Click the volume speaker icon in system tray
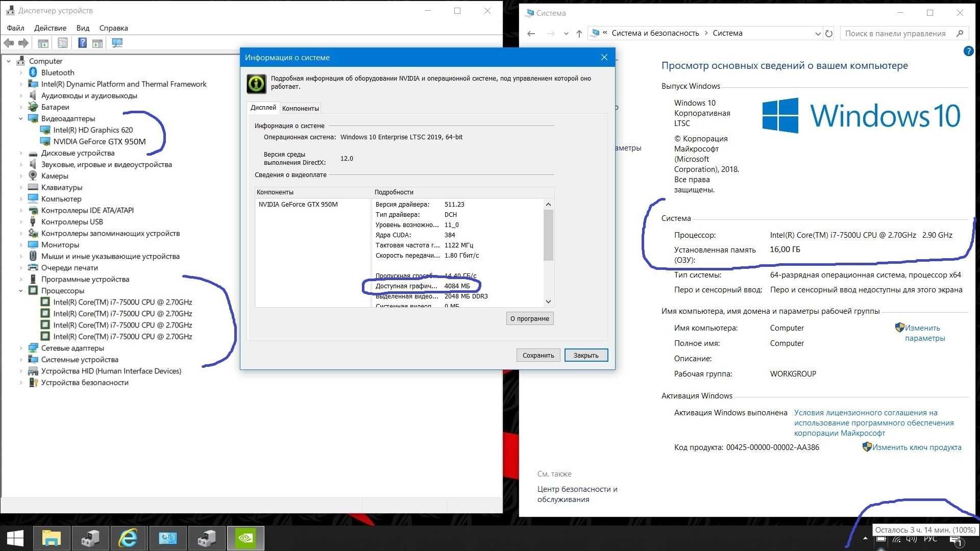 click(912, 539)
